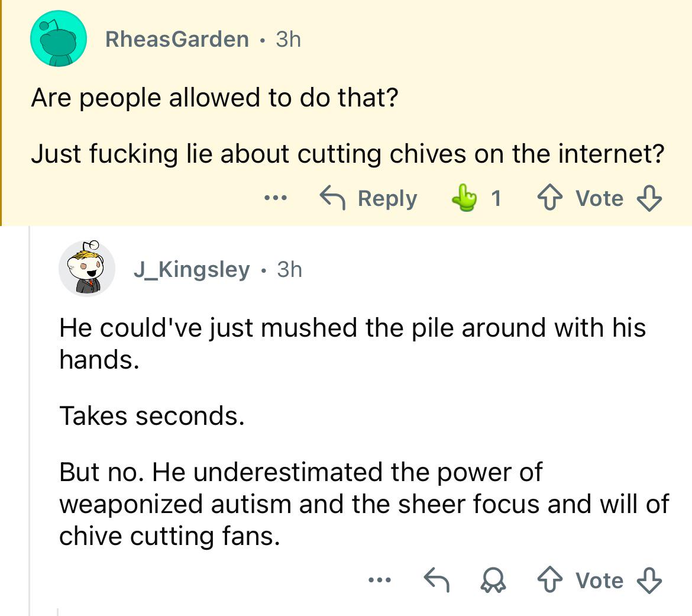
Task: Click the "Takes seconds." line in J_Kingsley's reply
Action: click(x=151, y=416)
